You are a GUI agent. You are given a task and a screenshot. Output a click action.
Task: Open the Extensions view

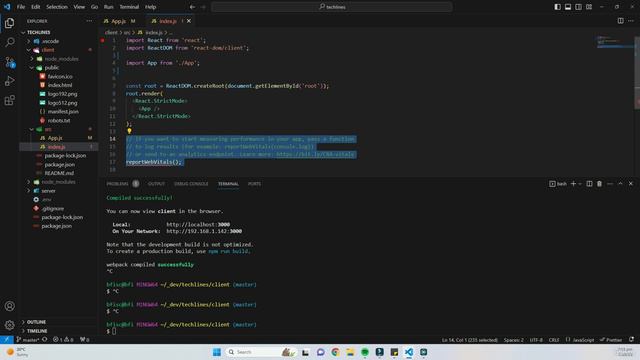click(x=9, y=100)
